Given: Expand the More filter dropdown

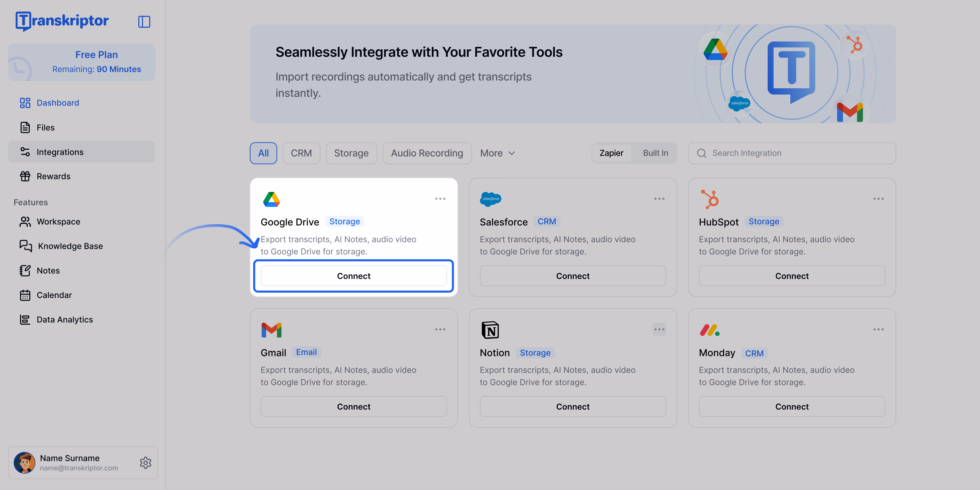Looking at the screenshot, I should tap(497, 153).
